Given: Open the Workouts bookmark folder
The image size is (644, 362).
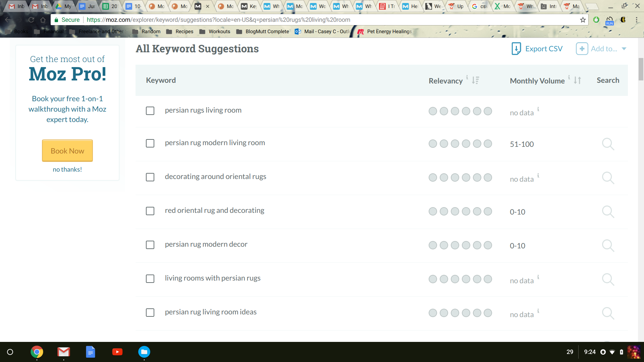Looking at the screenshot, I should (215, 32).
